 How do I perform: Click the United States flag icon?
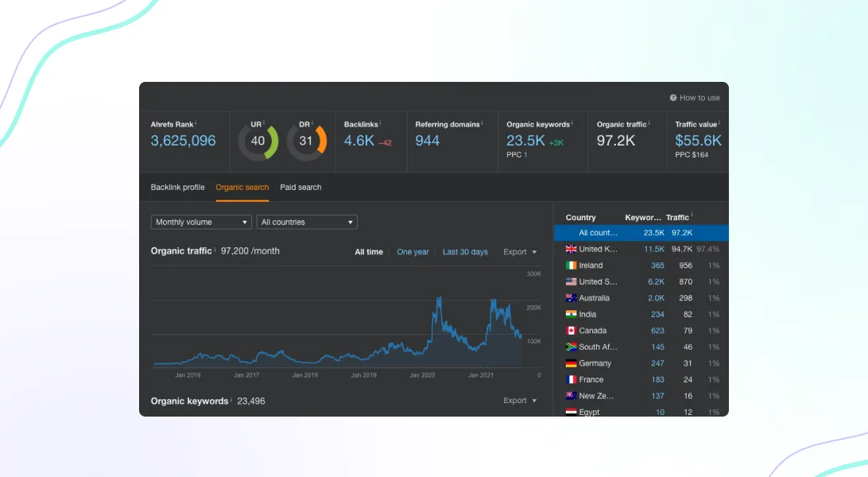tap(571, 281)
